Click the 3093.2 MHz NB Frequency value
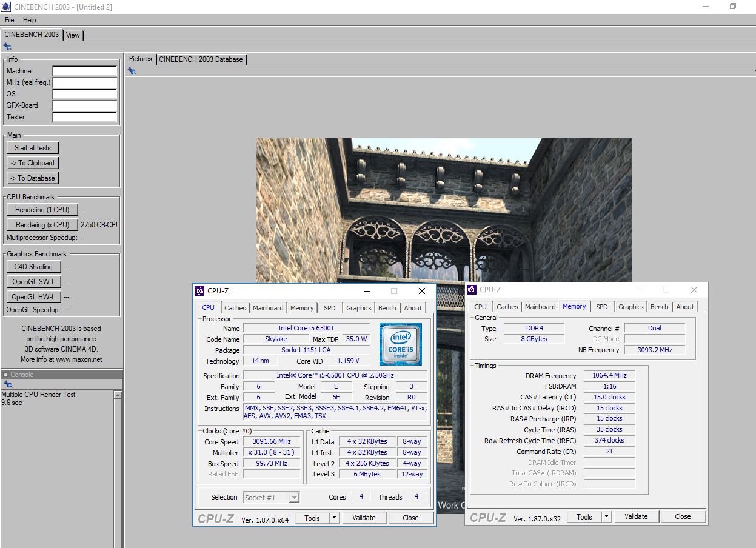The image size is (756, 548). point(654,350)
